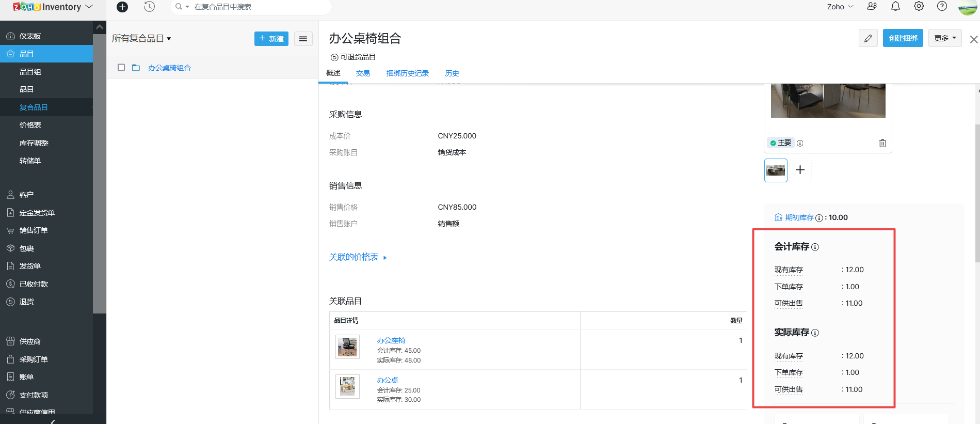Open the Zoho organization dropdown
This screenshot has height=424, width=980.
(x=840, y=7)
